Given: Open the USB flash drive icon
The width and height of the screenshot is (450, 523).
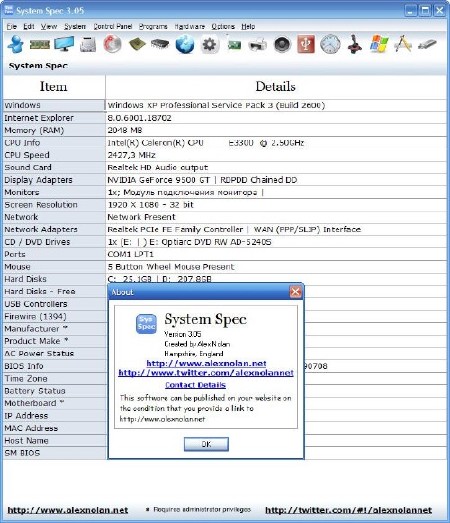Looking at the screenshot, I should click(x=427, y=44).
